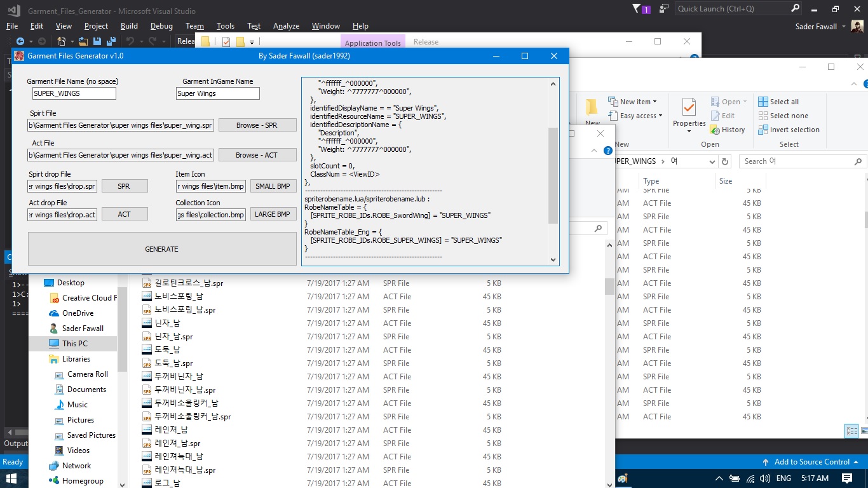Click the Properties icon in Explorer ribbon
Viewport: 868px width, 488px height.
689,106
